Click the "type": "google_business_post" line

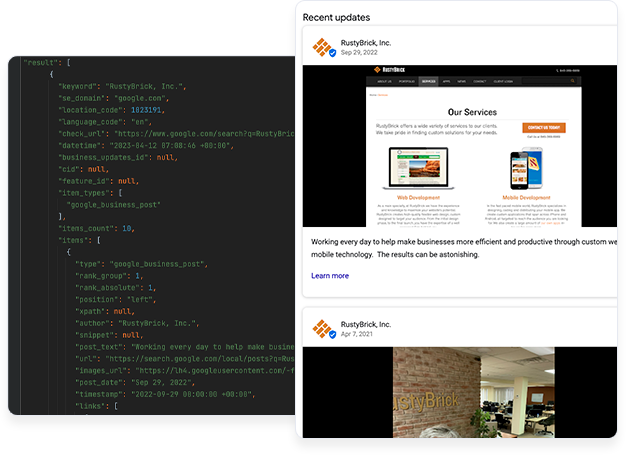pos(141,264)
